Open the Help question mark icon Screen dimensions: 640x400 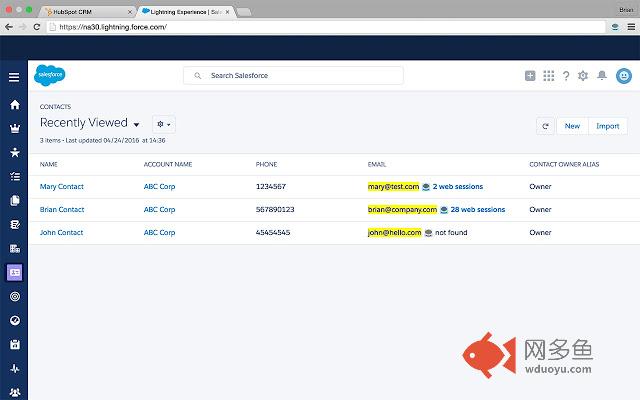click(x=566, y=76)
